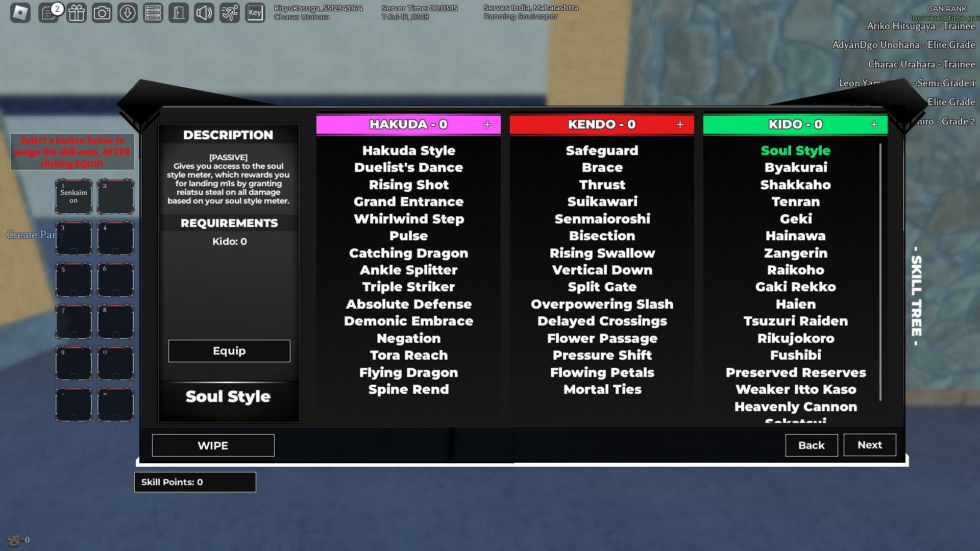980x551 pixels.
Task: Click Skill Points input field
Action: (x=195, y=482)
